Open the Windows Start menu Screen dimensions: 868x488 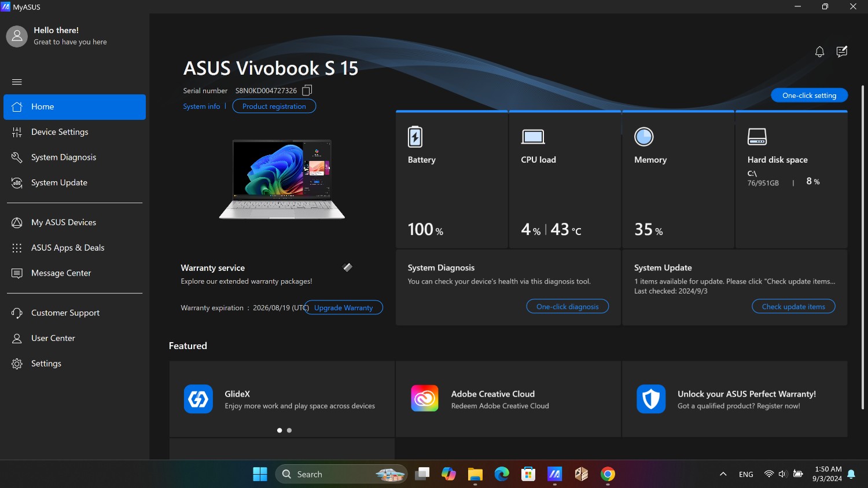(x=260, y=474)
